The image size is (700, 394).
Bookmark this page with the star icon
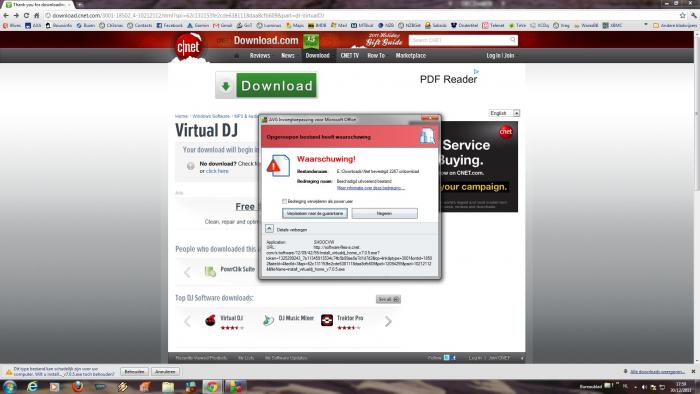(683, 15)
